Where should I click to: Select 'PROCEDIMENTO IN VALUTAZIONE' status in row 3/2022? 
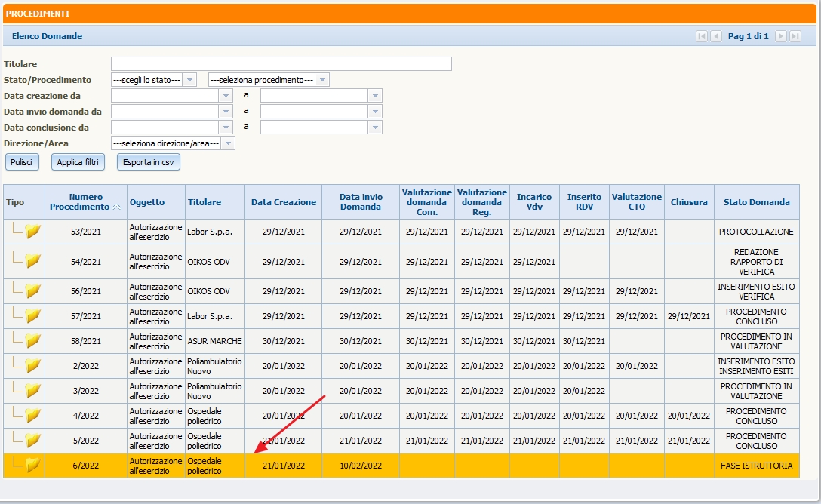coord(757,391)
